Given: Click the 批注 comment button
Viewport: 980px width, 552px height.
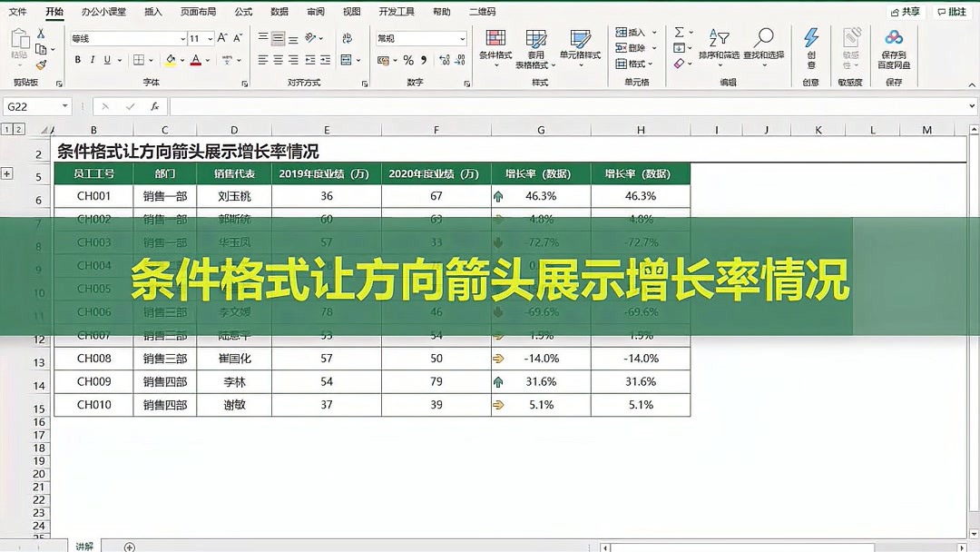Looking at the screenshot, I should coord(955,11).
